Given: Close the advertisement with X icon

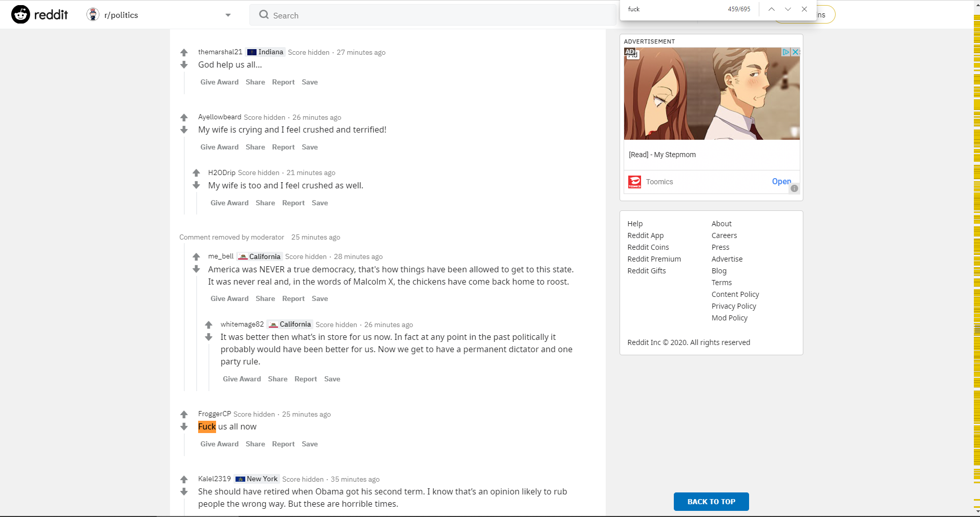Looking at the screenshot, I should (x=795, y=52).
